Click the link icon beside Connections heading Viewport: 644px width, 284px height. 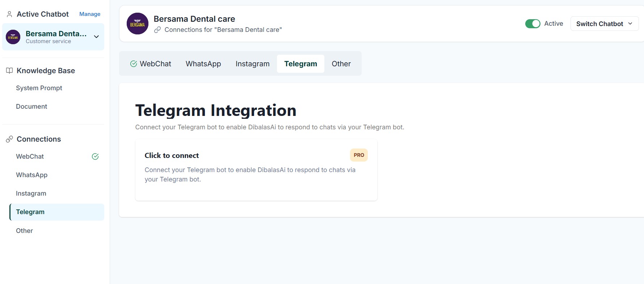tap(9, 139)
